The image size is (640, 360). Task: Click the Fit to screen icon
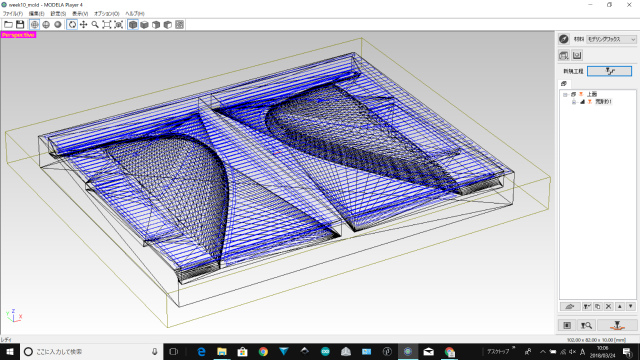(107, 24)
